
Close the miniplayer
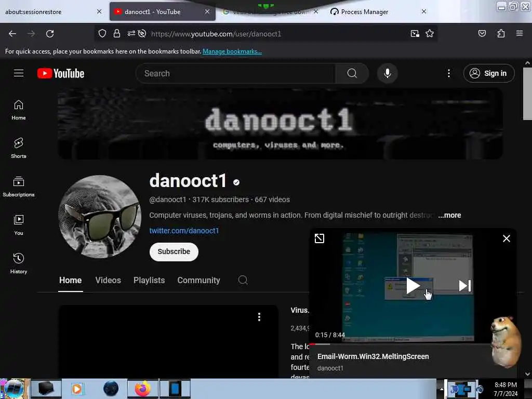pyautogui.click(x=506, y=238)
